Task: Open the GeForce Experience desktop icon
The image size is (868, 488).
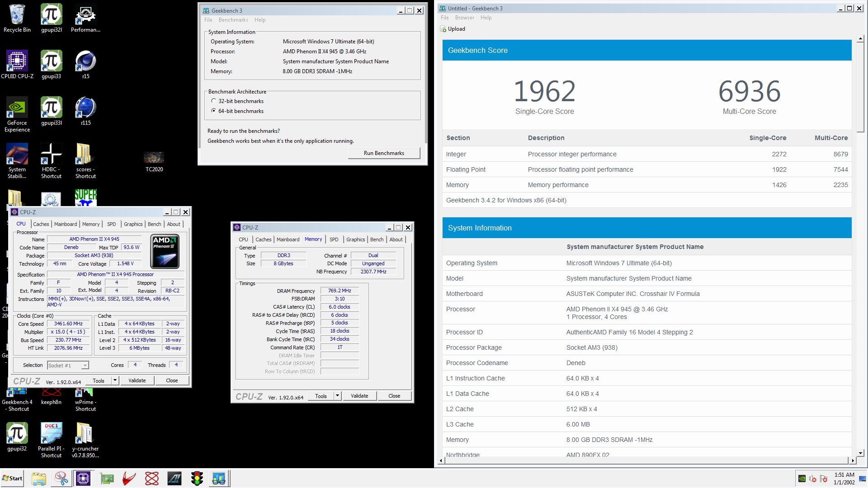Action: (17, 114)
